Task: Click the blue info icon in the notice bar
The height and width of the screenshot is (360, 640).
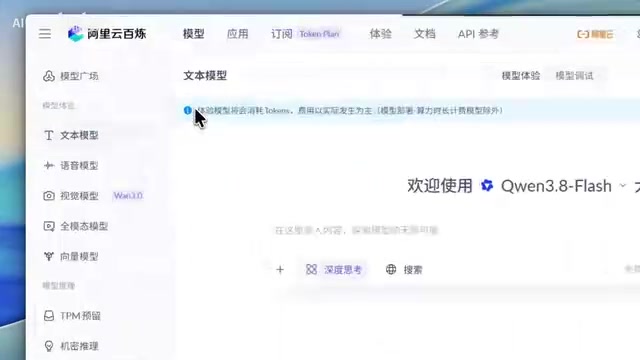Action: 188,110
